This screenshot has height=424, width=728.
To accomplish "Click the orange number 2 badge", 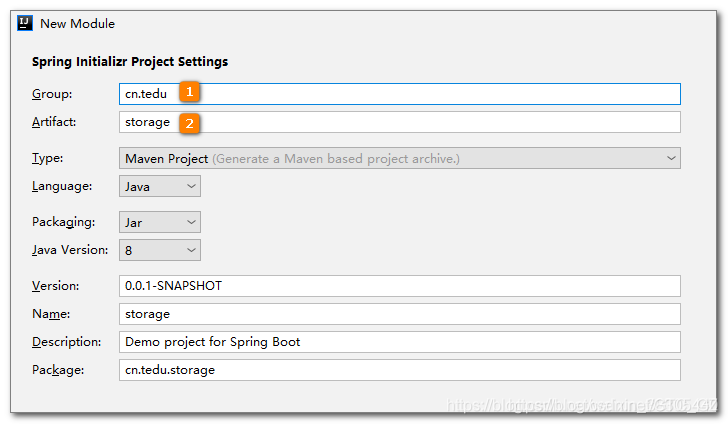I will (x=190, y=123).
